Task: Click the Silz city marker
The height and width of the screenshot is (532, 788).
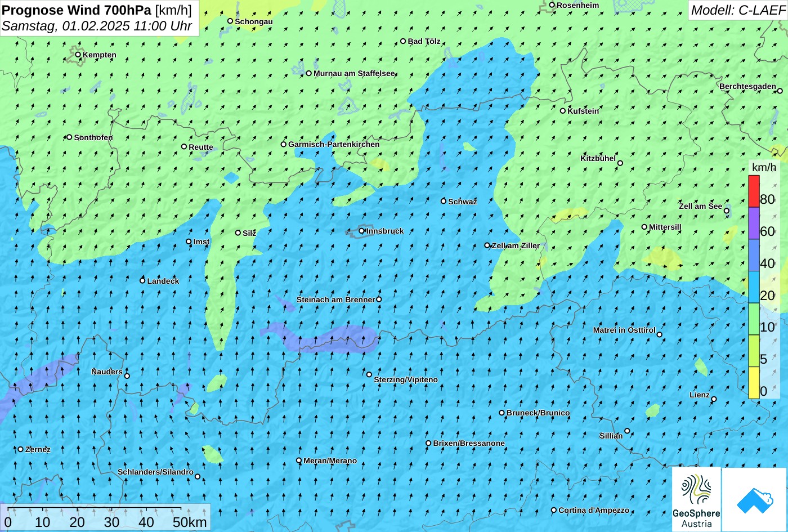Action: pos(238,233)
